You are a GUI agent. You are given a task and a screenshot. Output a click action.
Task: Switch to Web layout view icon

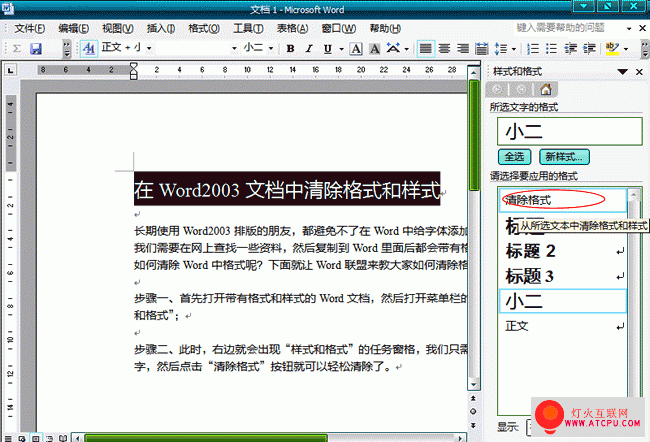click(x=22, y=438)
